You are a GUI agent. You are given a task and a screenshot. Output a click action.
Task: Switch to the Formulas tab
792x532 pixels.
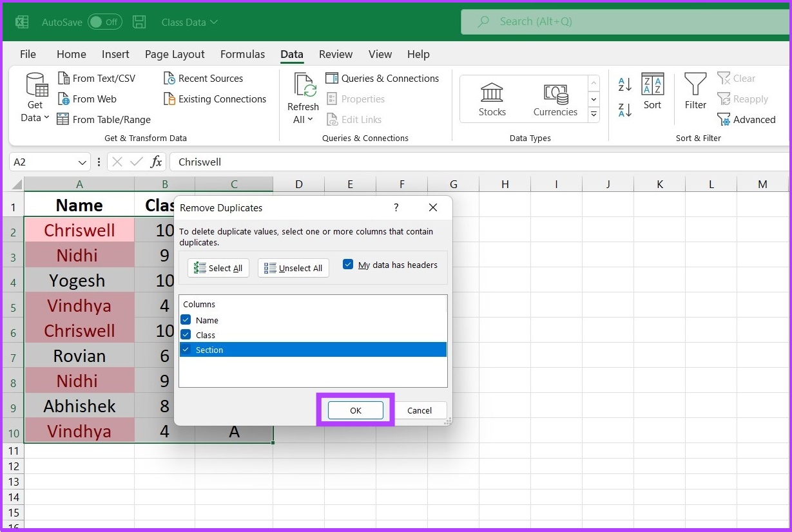[242, 55]
